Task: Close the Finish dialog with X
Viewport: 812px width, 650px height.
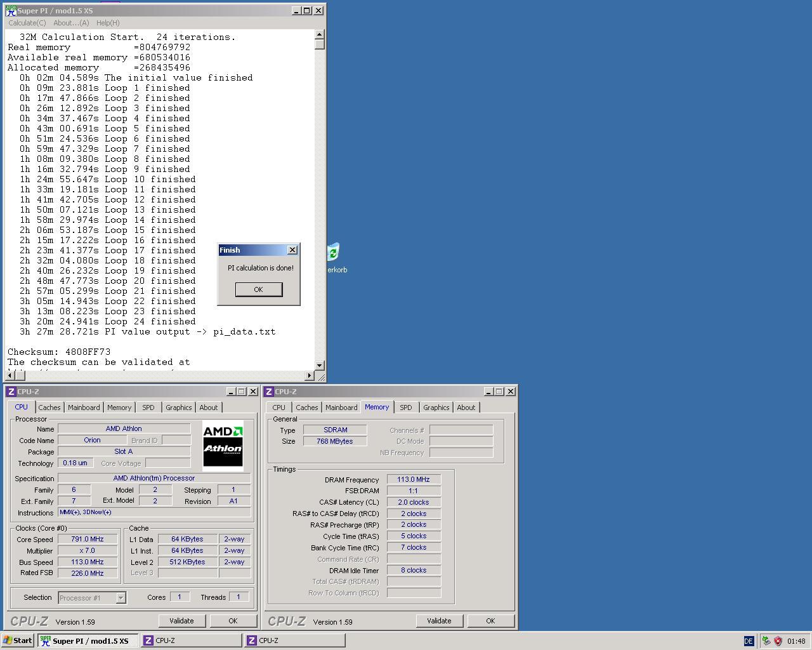Action: click(x=292, y=250)
